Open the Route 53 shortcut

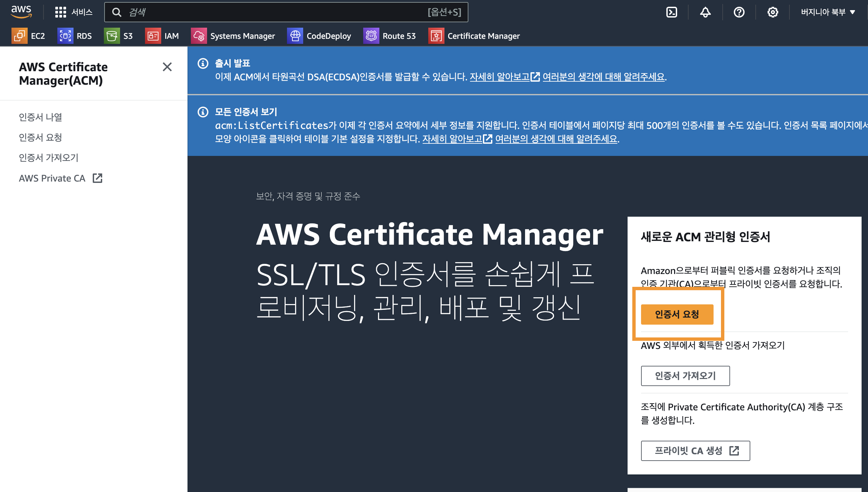pos(389,36)
